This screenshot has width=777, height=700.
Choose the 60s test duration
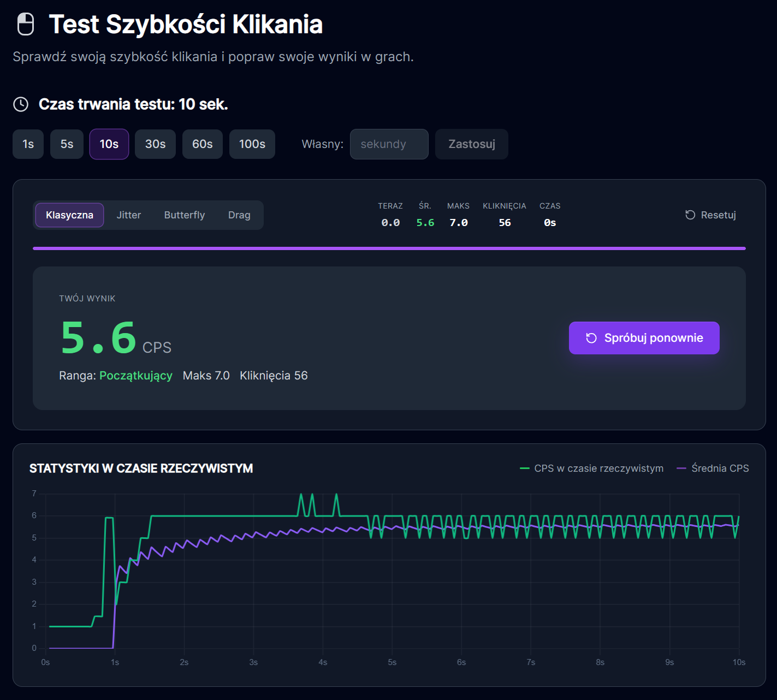click(203, 144)
